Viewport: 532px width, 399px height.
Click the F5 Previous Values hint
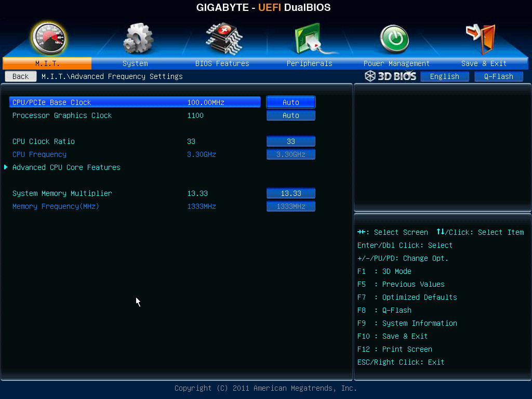401,284
